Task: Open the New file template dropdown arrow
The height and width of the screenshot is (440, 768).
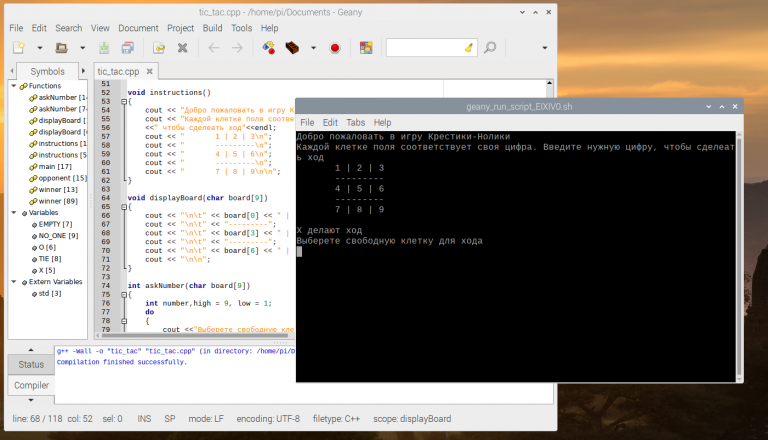Action: pyautogui.click(x=40, y=48)
